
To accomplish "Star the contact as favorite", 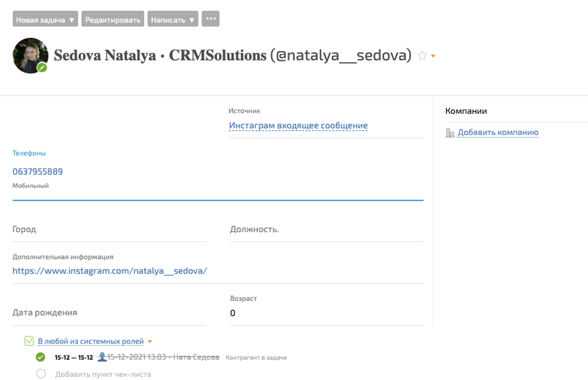I will [422, 56].
